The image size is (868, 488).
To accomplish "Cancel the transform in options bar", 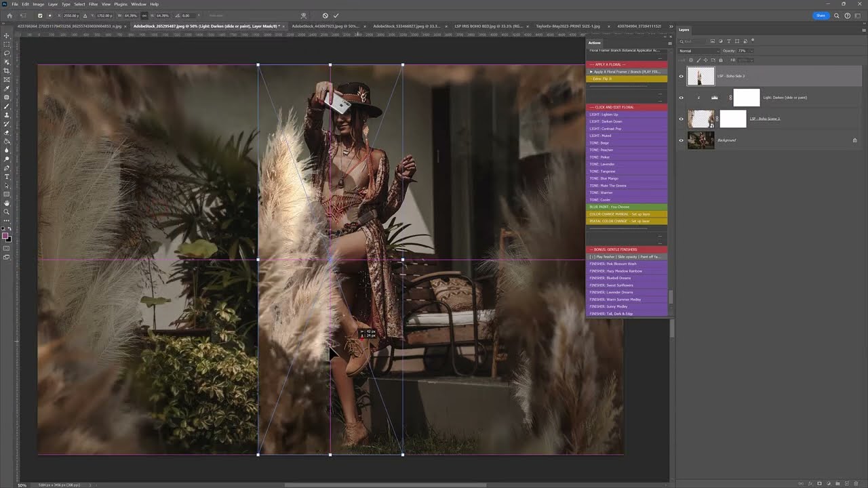I will tap(325, 16).
